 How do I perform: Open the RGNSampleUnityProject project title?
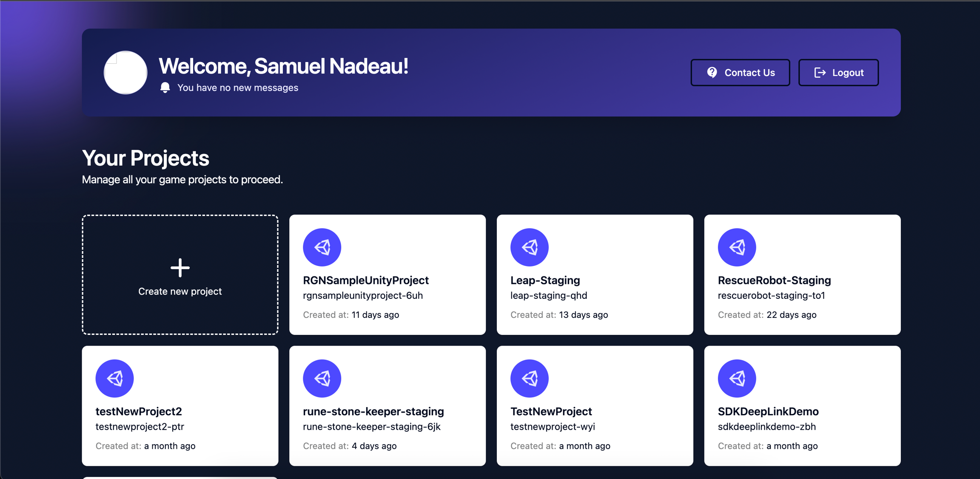(x=366, y=281)
